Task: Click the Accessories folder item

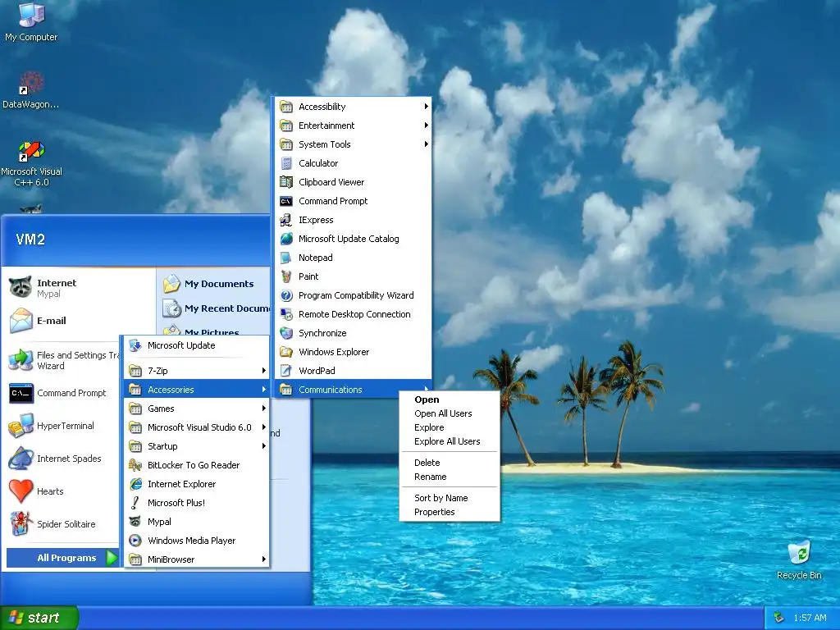Action: coord(196,390)
